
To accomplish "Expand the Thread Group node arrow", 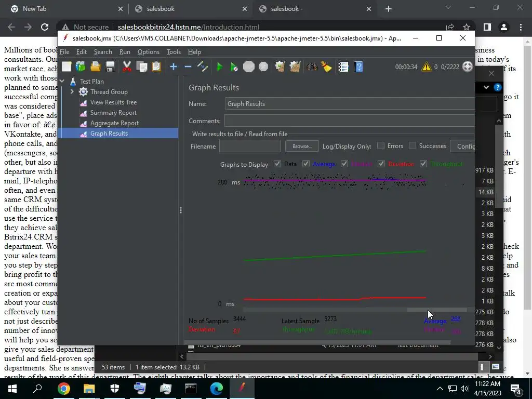I will click(72, 91).
